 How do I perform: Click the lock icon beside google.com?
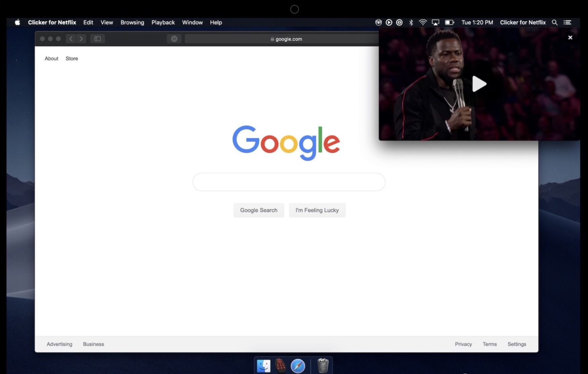click(x=272, y=39)
